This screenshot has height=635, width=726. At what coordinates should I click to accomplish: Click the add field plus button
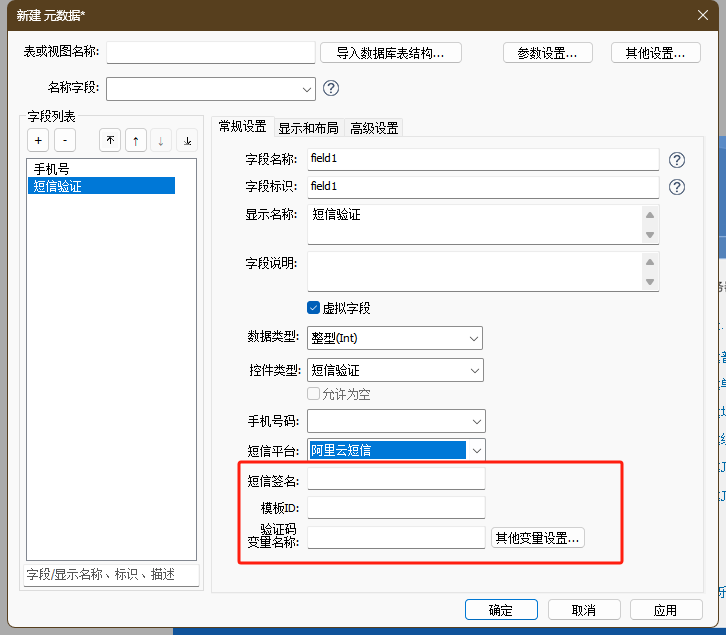(x=37, y=141)
